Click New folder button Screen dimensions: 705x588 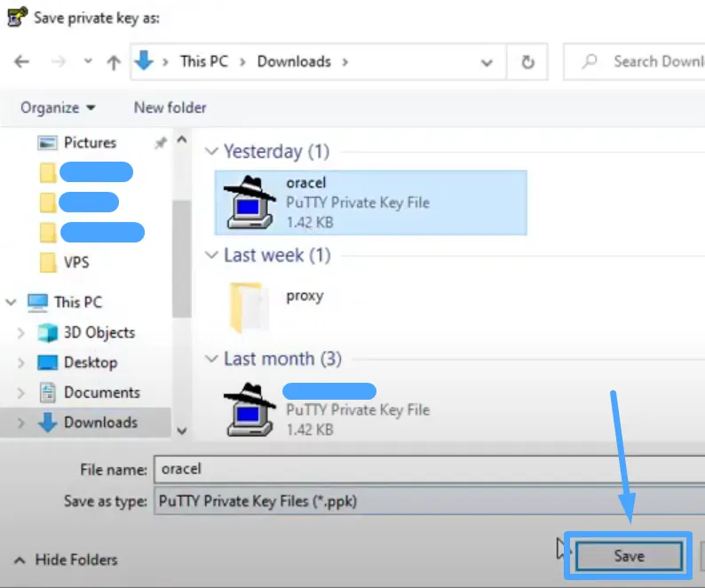[170, 107]
